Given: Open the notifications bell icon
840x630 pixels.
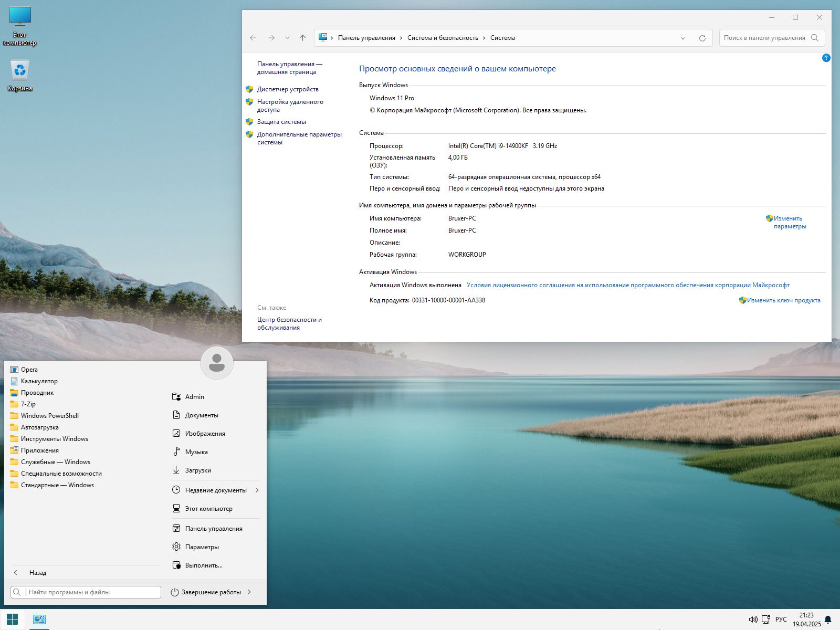Looking at the screenshot, I should (828, 619).
